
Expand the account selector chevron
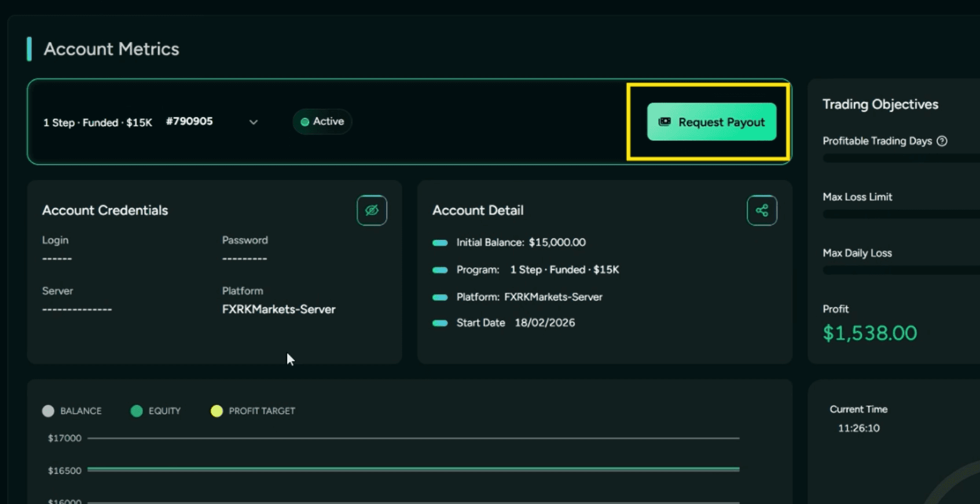click(254, 122)
